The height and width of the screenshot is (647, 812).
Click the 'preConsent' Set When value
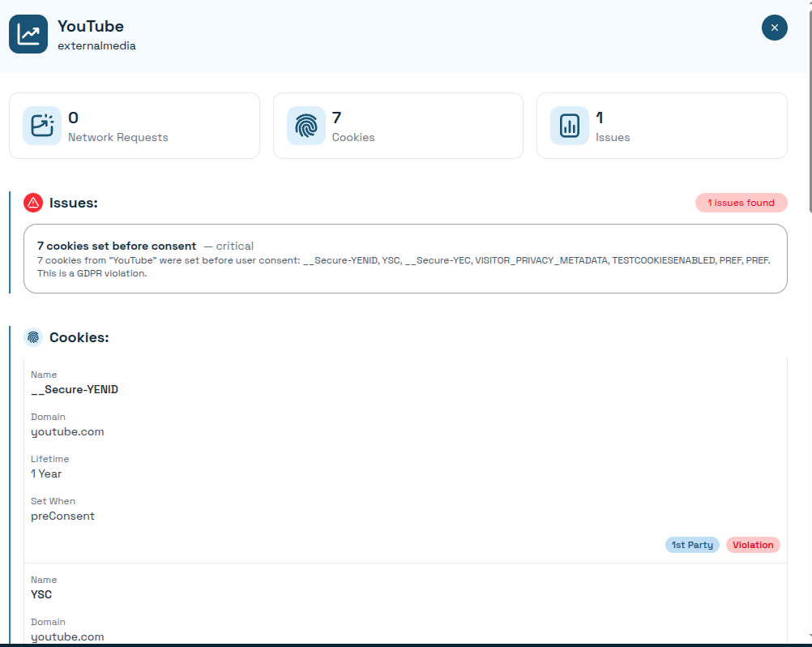coord(62,516)
